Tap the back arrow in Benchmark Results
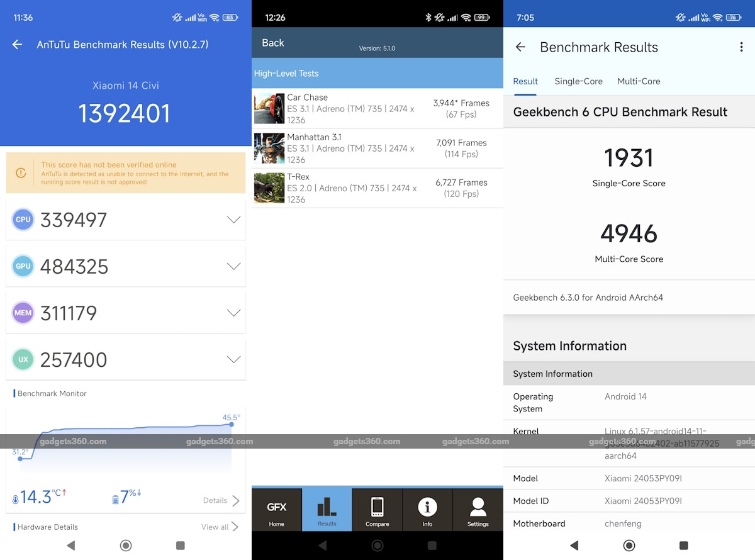The height and width of the screenshot is (560, 755). pyautogui.click(x=520, y=47)
